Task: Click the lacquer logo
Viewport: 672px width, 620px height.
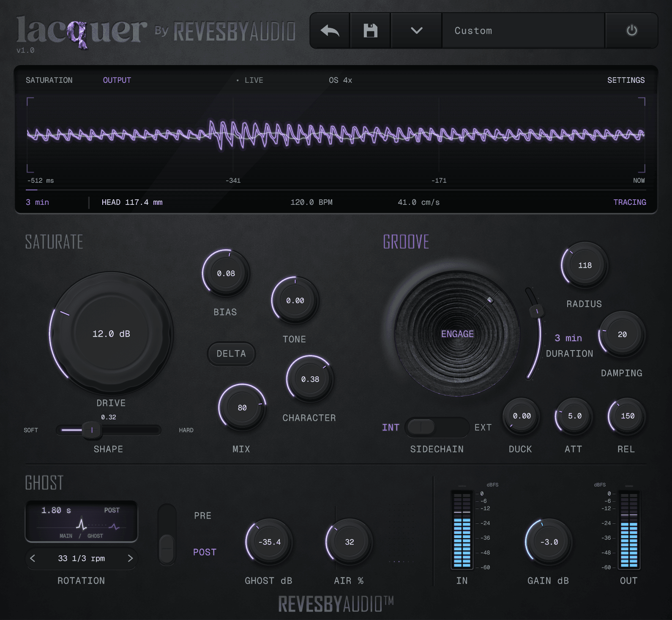Action: [82, 32]
